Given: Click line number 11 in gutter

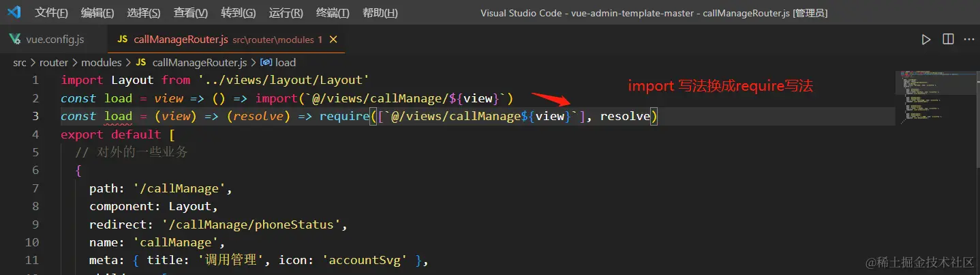Looking at the screenshot, I should tap(31, 260).
